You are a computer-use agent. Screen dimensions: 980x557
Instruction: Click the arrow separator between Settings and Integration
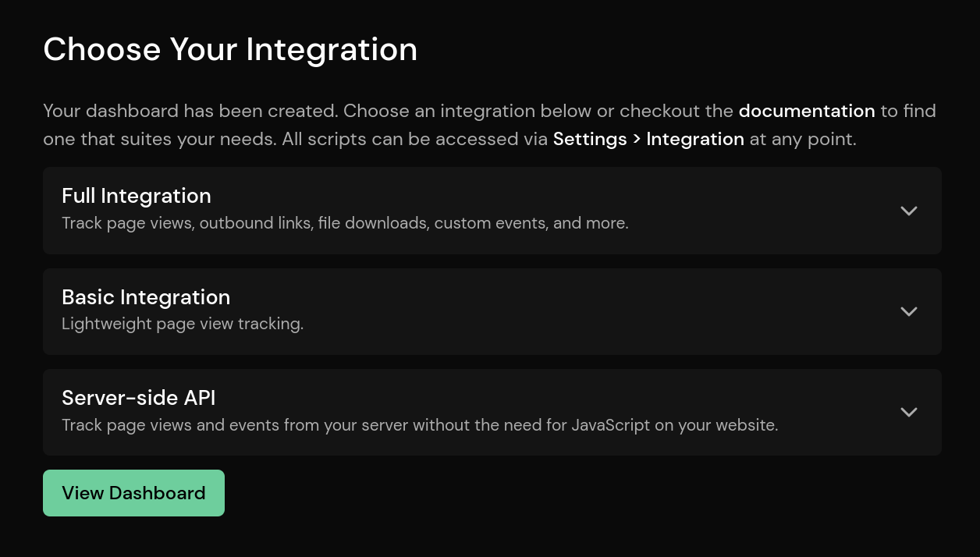pyautogui.click(x=637, y=139)
